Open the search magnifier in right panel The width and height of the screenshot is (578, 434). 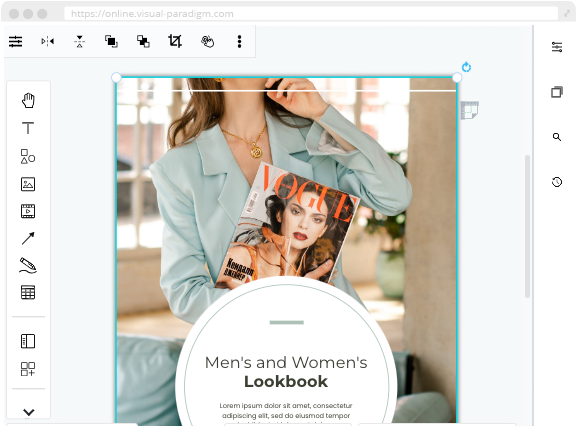tap(557, 137)
